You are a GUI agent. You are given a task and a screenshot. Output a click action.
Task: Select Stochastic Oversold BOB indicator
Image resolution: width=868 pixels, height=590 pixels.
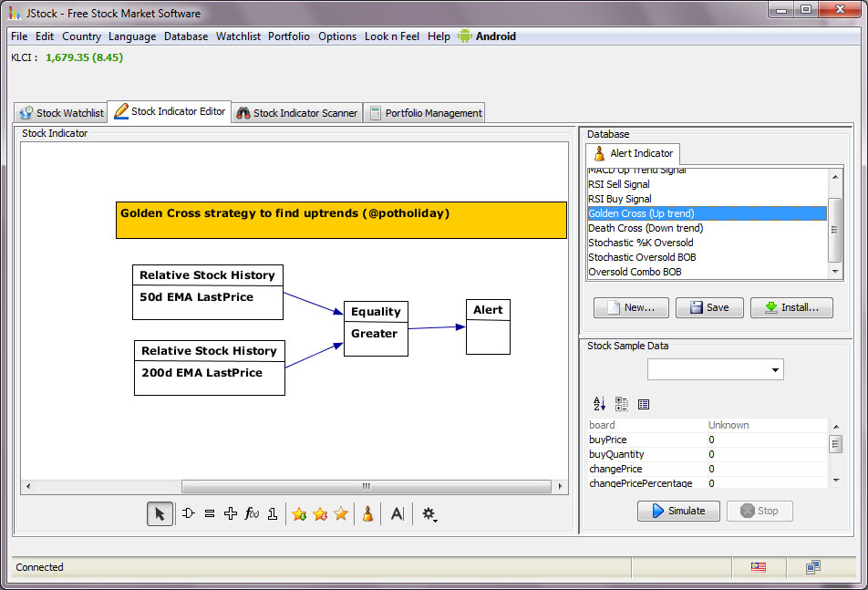[707, 257]
